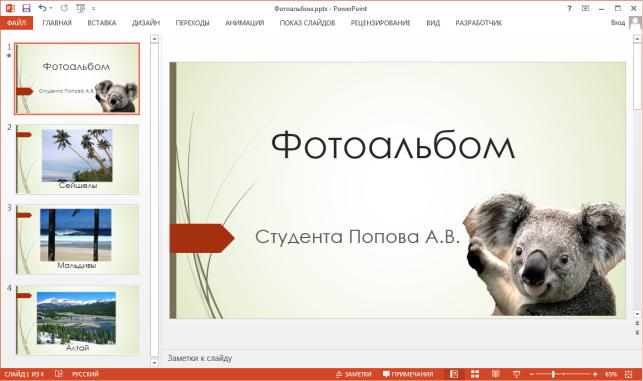Undo the last action
This screenshot has height=381, width=643.
[x=42, y=8]
